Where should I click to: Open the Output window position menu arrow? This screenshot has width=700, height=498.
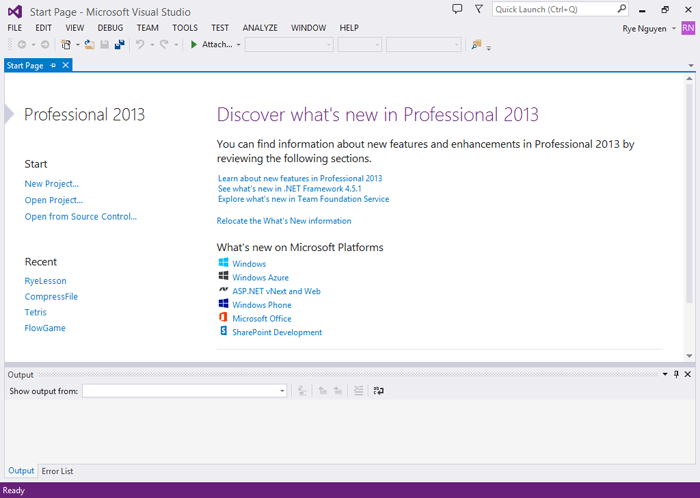[x=665, y=374]
